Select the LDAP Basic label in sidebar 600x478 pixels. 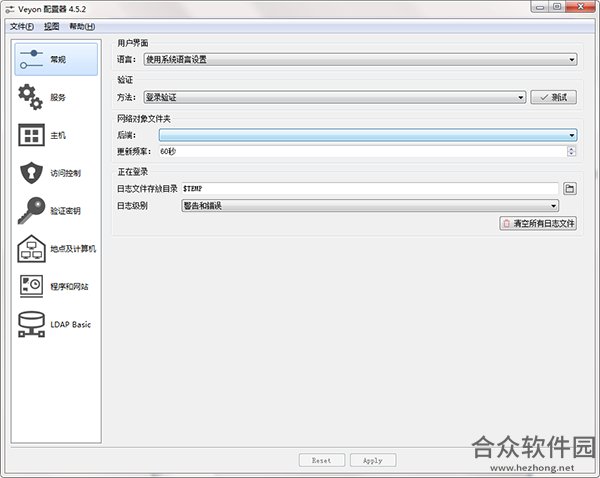pyautogui.click(x=71, y=325)
